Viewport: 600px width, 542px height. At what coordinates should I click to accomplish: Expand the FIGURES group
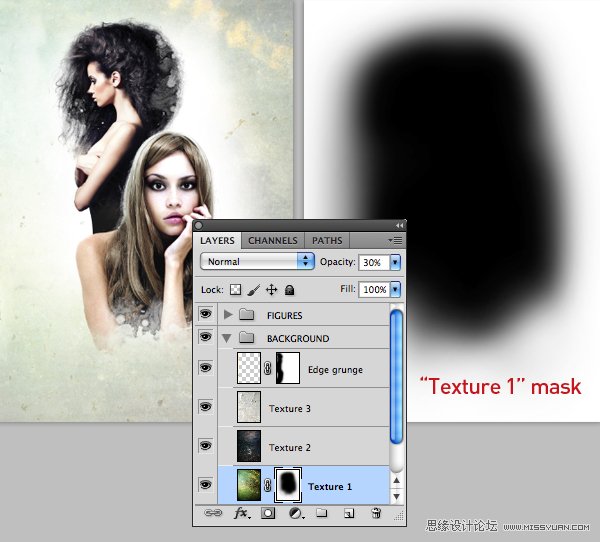pyautogui.click(x=228, y=315)
